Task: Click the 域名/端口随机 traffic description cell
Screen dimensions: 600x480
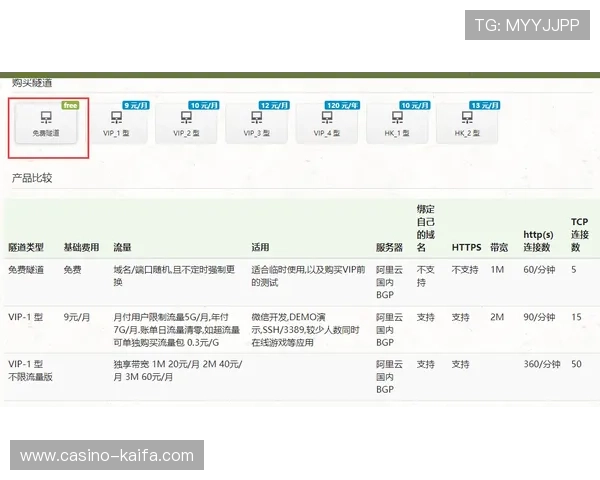Action: click(174, 276)
